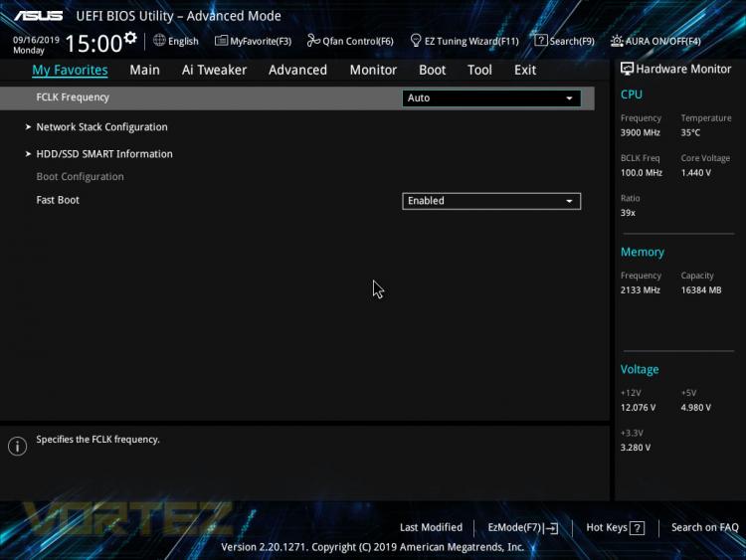The height and width of the screenshot is (560, 746).
Task: Click the Fast Boot dropdown arrow
Action: pos(569,201)
